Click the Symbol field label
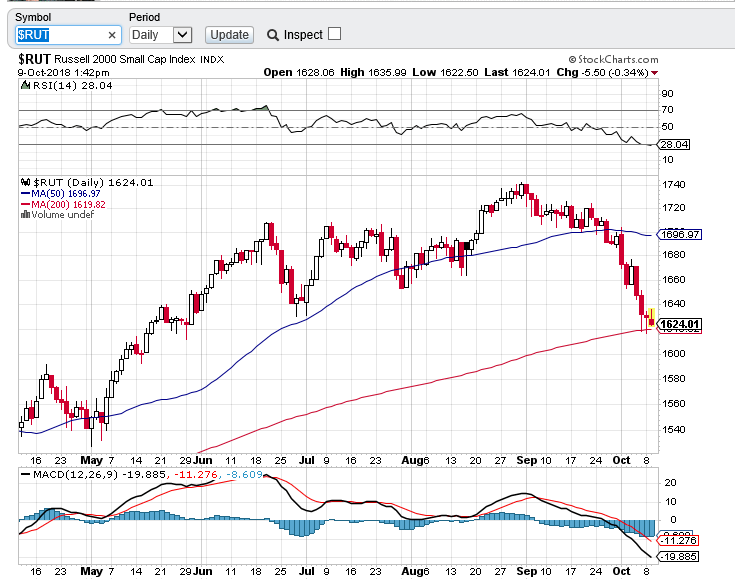Image resolution: width=735 pixels, height=580 pixels. click(x=33, y=17)
